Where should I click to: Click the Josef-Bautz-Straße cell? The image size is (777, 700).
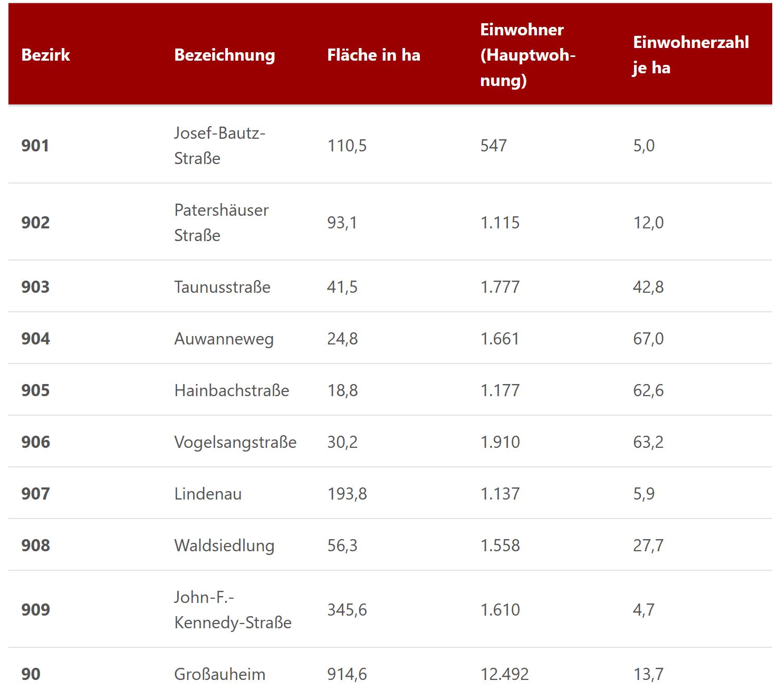pyautogui.click(x=219, y=146)
